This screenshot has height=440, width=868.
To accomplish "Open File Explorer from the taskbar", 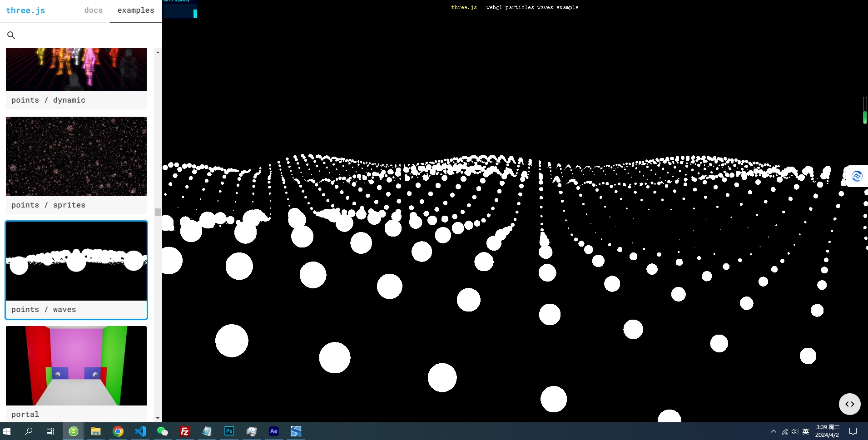I will coord(95,431).
